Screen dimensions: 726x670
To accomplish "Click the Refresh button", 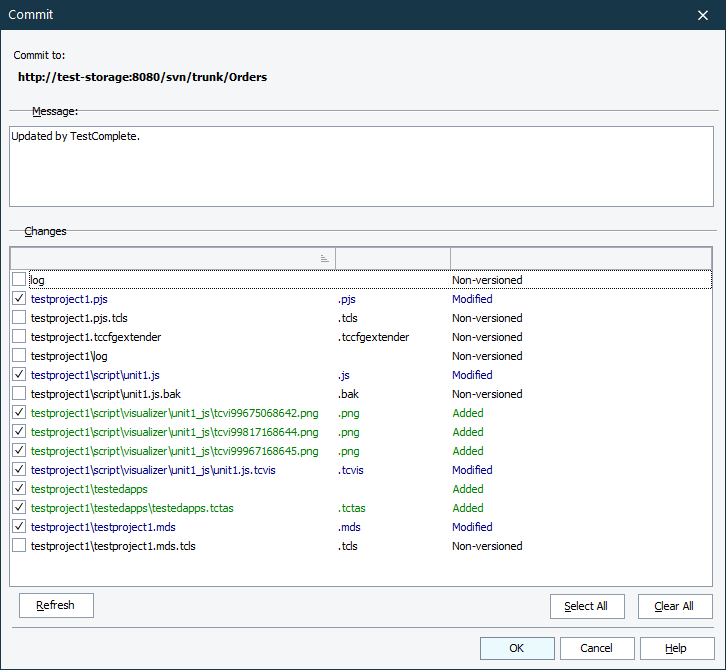I will [56, 606].
